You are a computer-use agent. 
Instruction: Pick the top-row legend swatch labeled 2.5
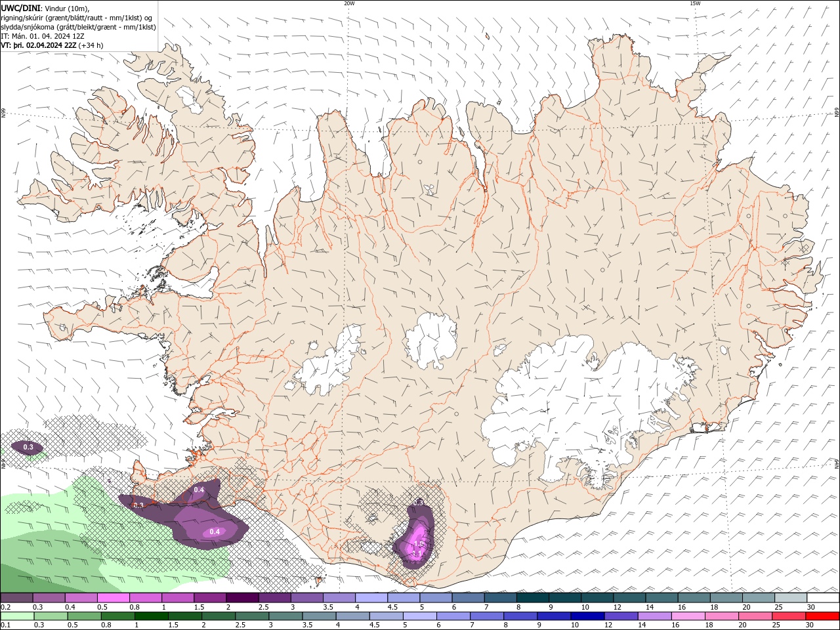(274, 597)
